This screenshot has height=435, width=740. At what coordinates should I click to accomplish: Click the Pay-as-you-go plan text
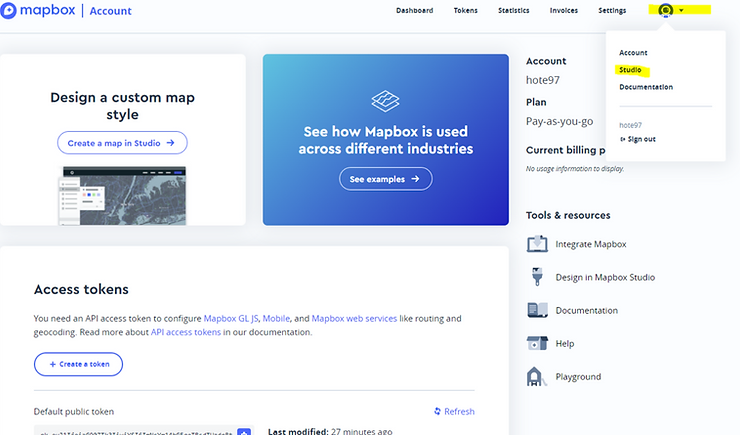pos(559,122)
